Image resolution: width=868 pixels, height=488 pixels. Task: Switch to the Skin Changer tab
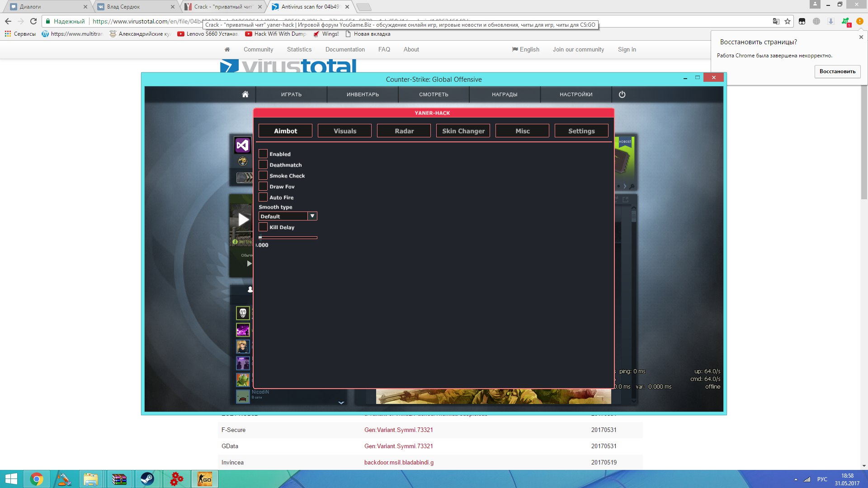(463, 131)
